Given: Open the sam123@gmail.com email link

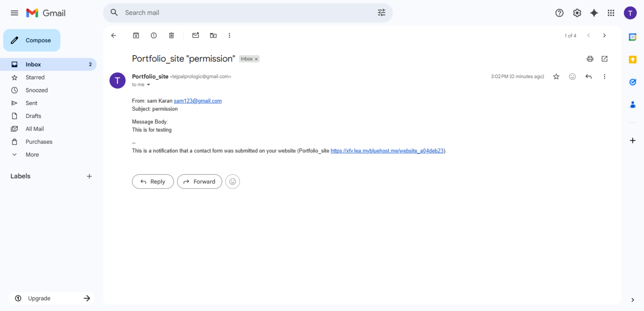Looking at the screenshot, I should tap(197, 101).
